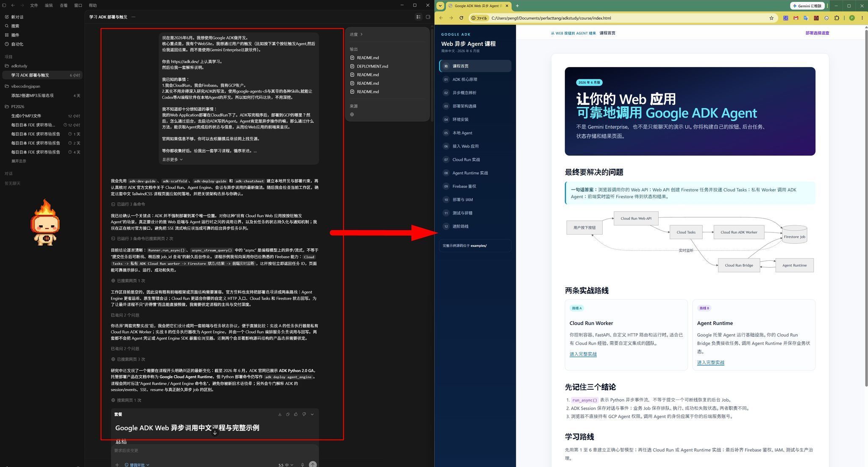Click the Chrome address bar URL
868x467 pixels.
[x=551, y=18]
